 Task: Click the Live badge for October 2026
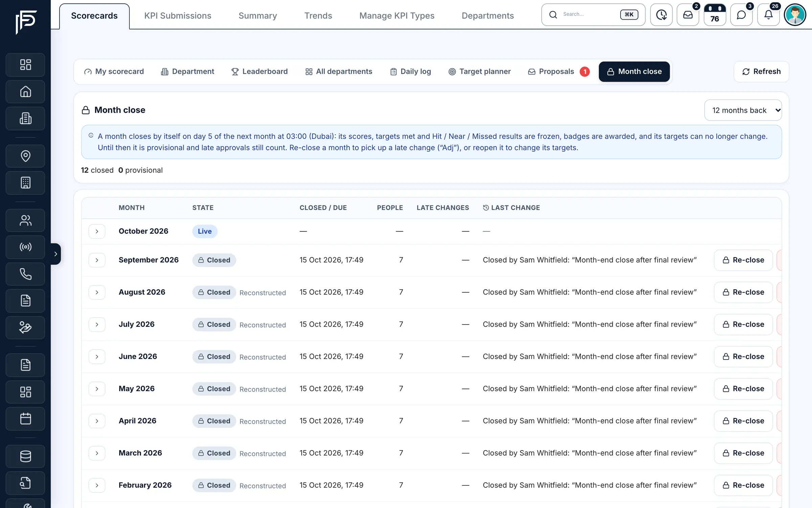click(x=205, y=231)
